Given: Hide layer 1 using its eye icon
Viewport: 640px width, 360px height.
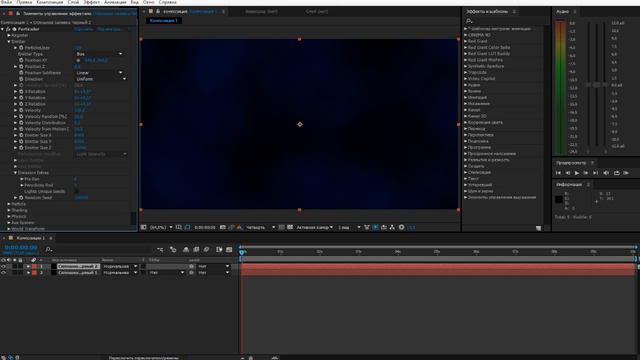Looking at the screenshot, I should pyautogui.click(x=3, y=267).
